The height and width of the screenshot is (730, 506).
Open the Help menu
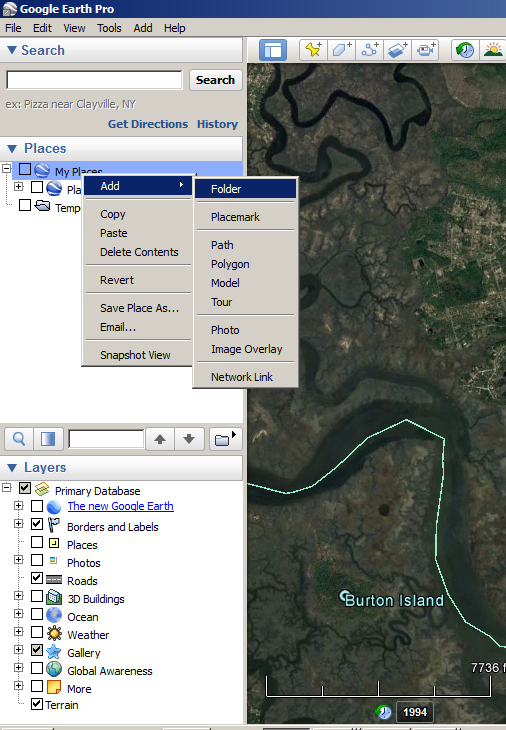click(x=175, y=28)
